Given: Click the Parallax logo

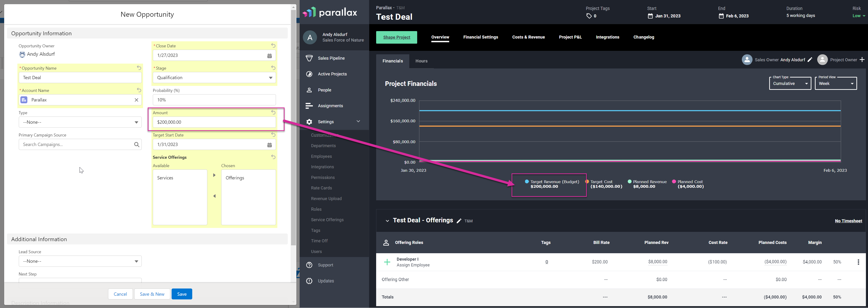Looking at the screenshot, I should tap(330, 13).
